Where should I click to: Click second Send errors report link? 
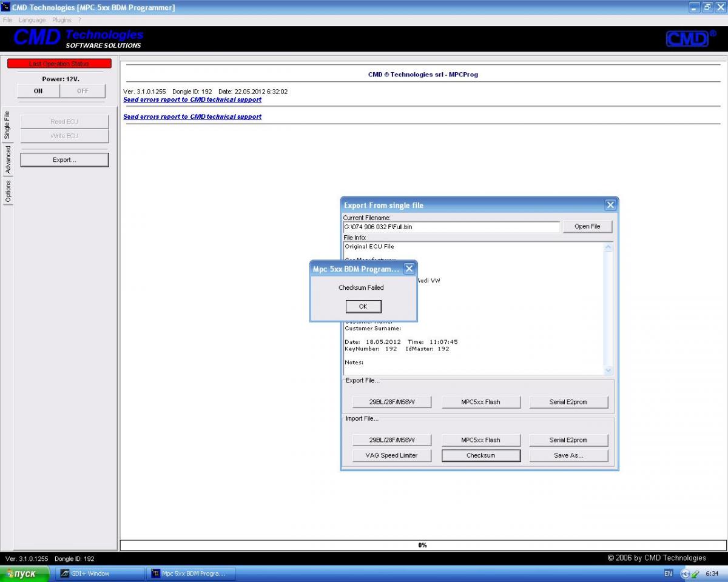pyautogui.click(x=192, y=116)
